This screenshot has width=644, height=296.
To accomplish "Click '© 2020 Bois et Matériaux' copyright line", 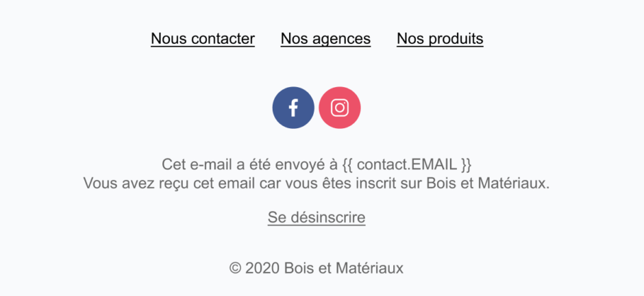I will 317,269.
